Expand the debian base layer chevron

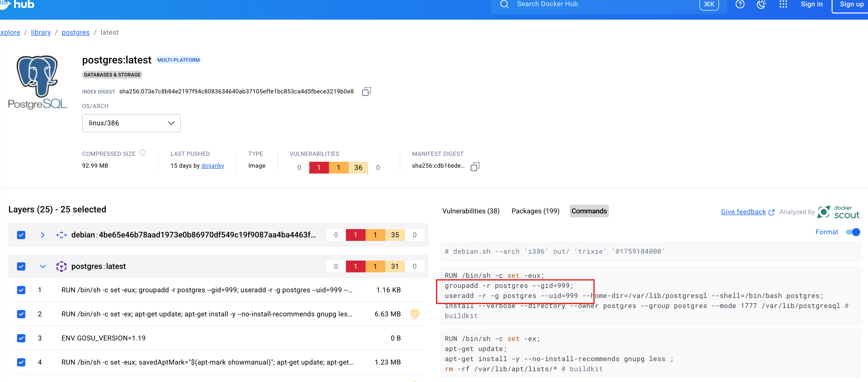[43, 235]
